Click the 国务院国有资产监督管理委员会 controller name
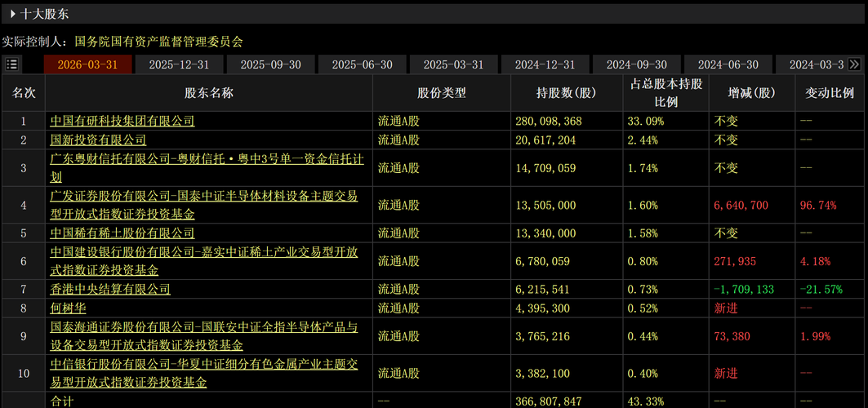 [x=158, y=42]
